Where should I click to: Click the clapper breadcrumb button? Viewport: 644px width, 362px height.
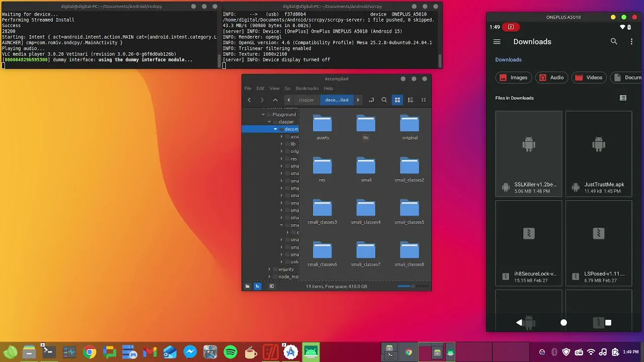coord(306,100)
